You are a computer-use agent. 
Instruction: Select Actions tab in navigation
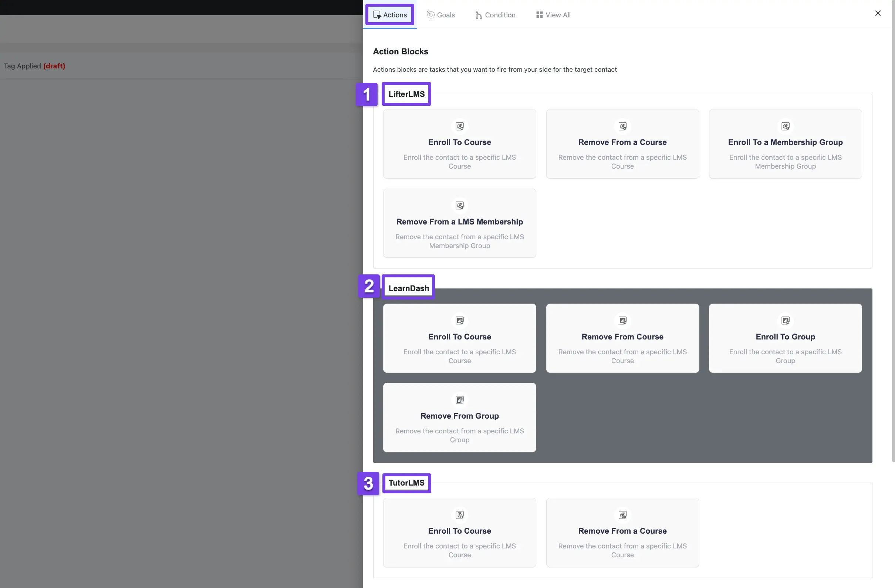pos(389,14)
